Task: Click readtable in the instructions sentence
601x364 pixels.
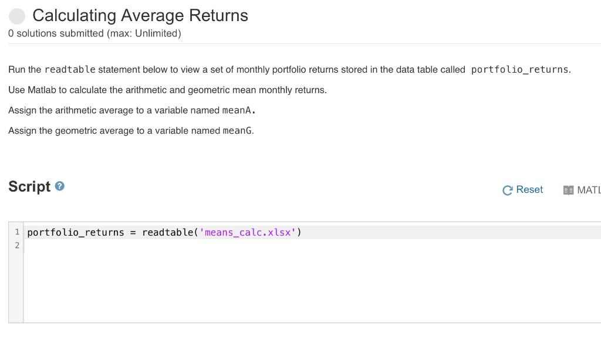Action: pos(70,70)
